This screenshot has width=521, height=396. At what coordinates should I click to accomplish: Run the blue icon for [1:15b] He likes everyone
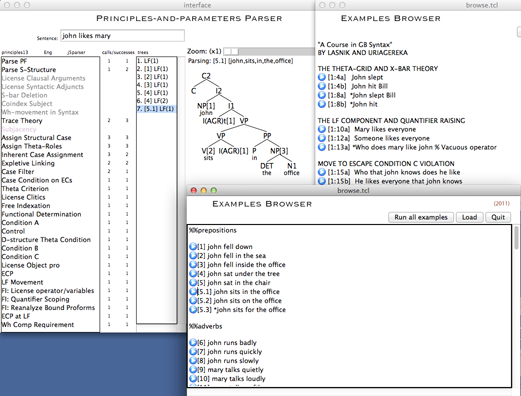coord(322,181)
